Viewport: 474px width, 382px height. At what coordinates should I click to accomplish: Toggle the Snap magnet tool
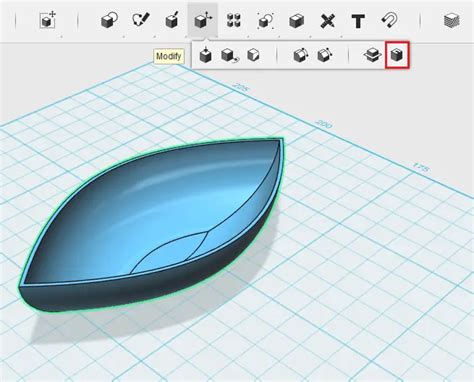coord(389,21)
